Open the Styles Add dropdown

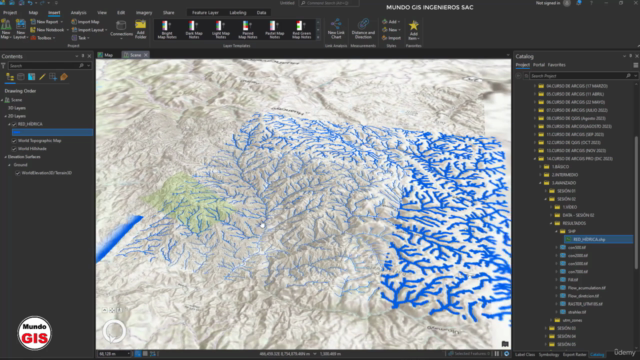click(x=398, y=22)
